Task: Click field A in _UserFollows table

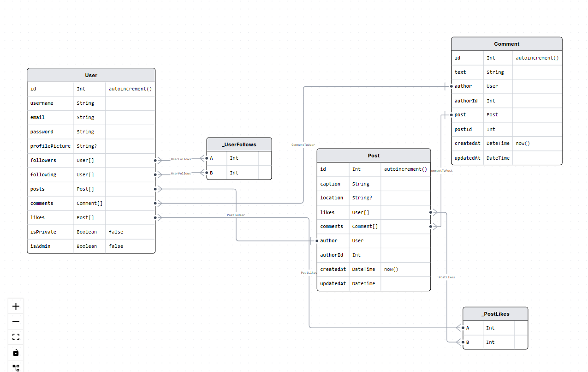Action: (211, 158)
